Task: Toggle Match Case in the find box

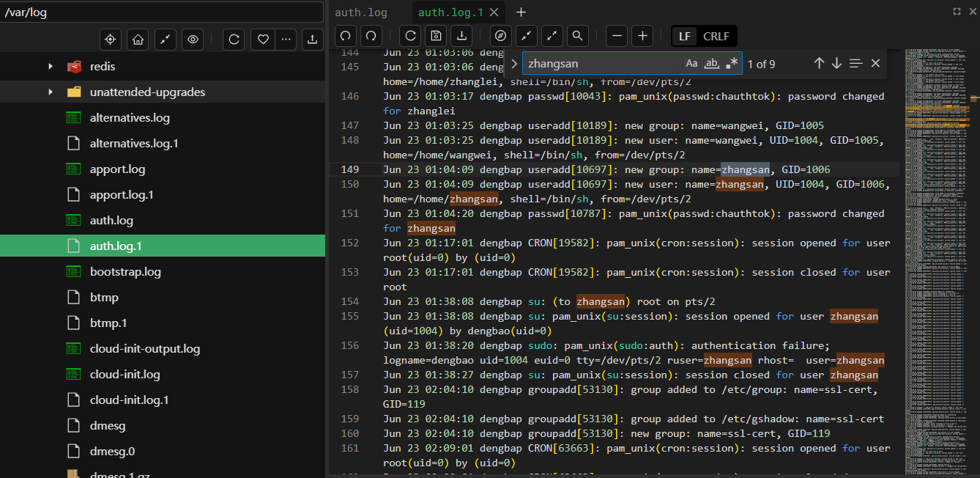Action: [x=691, y=64]
